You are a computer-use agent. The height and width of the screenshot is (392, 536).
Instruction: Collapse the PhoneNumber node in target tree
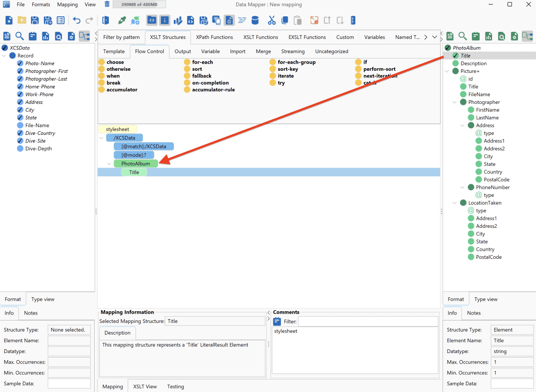[x=463, y=187]
